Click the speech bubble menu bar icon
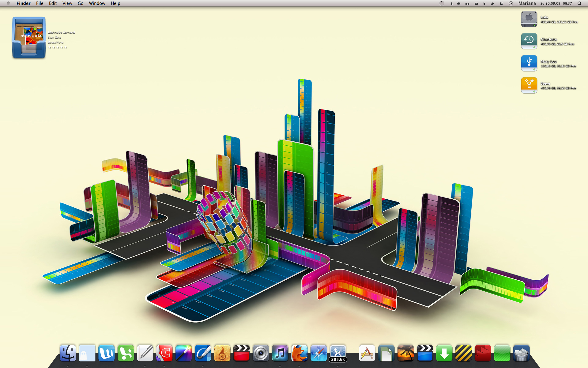The height and width of the screenshot is (368, 588). point(459,4)
